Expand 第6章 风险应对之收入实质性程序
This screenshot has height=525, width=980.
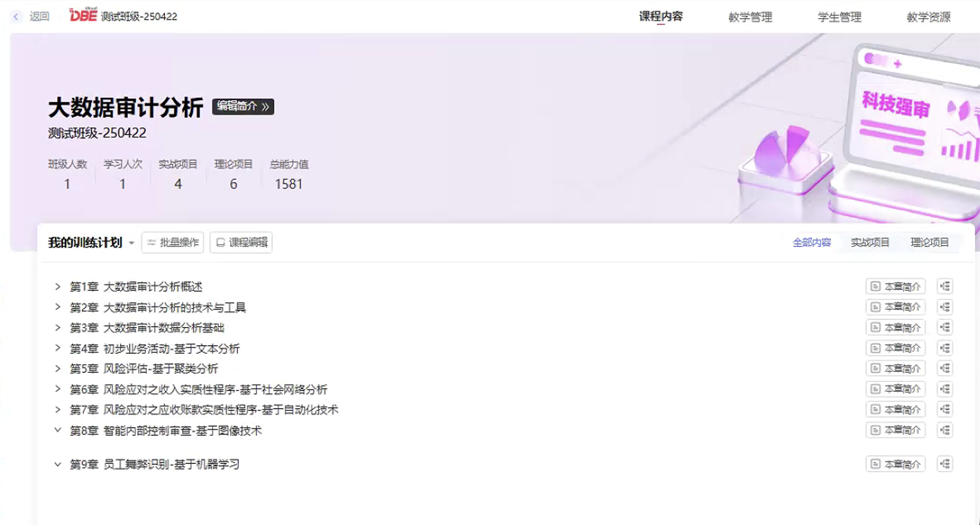(58, 389)
